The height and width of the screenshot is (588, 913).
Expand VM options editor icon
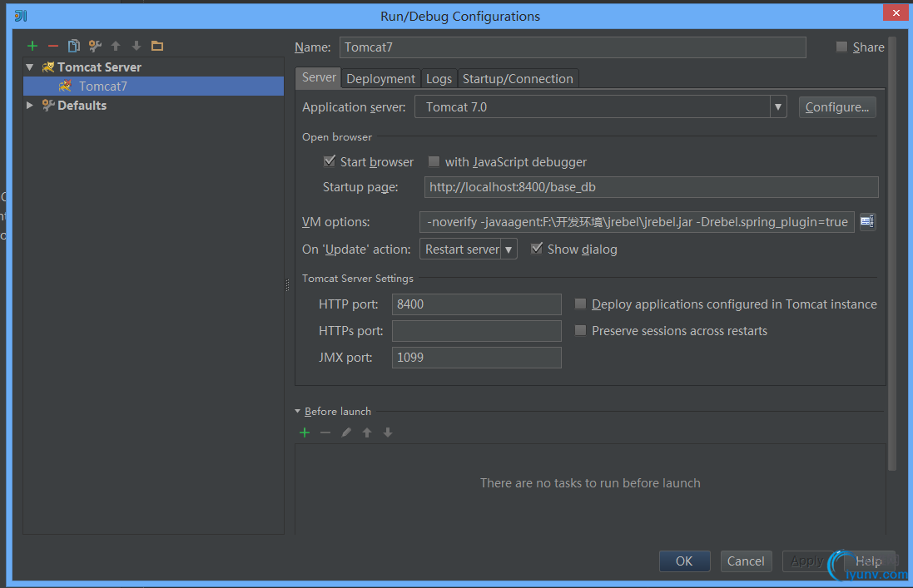click(867, 221)
